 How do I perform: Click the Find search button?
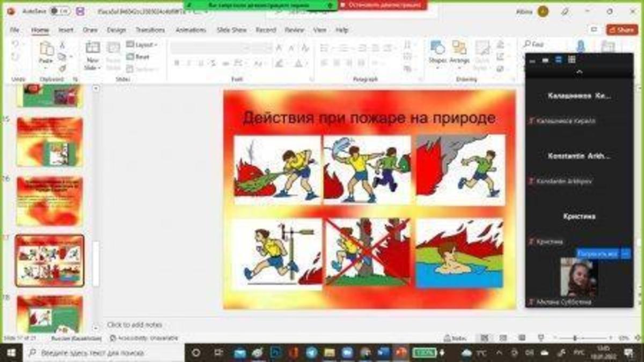(534, 45)
